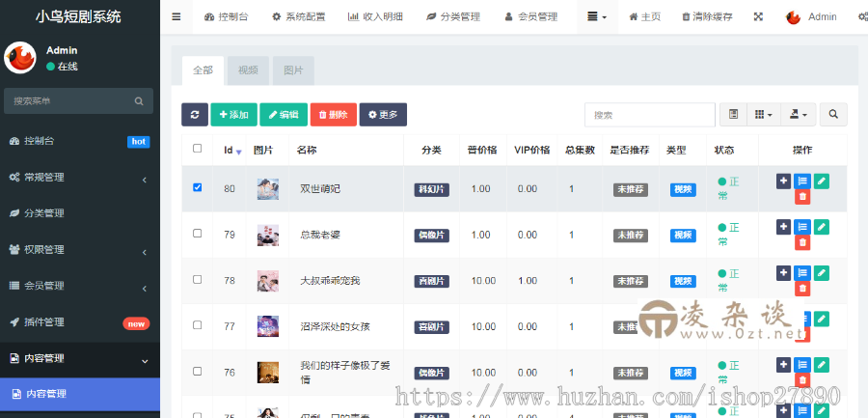Click plus action icon for 大叔乖乖宠我

[783, 273]
